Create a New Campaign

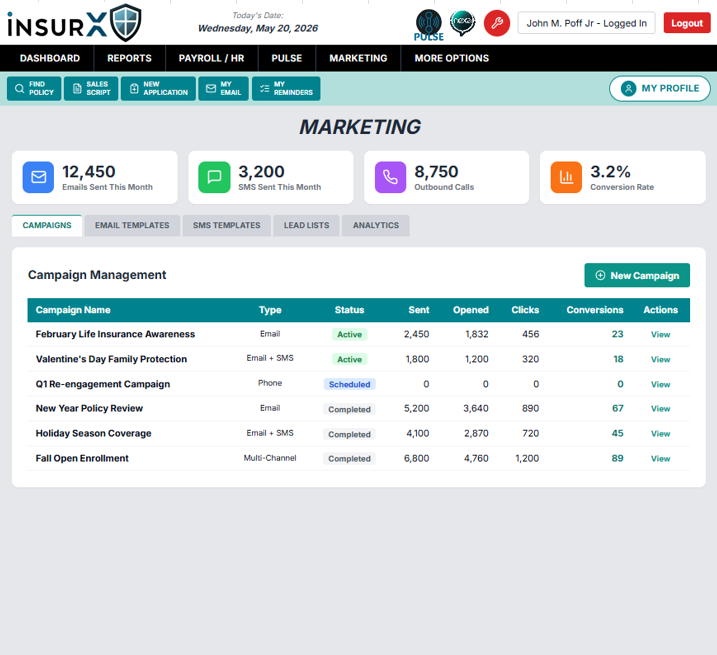pos(637,275)
